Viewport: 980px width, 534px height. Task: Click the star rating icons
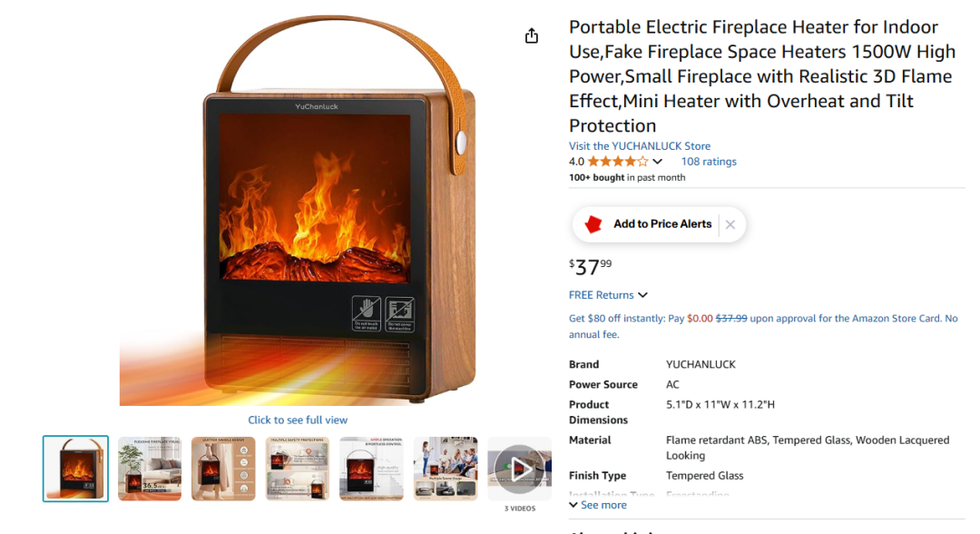[618, 162]
